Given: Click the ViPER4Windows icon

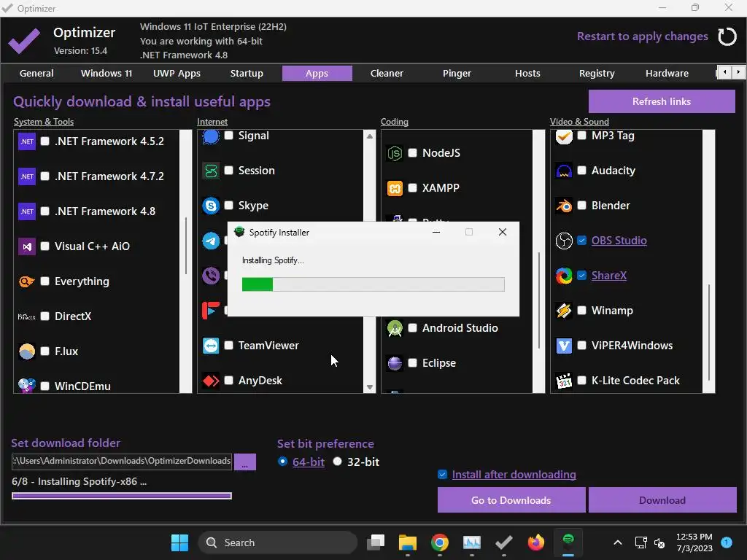Looking at the screenshot, I should tap(564, 346).
